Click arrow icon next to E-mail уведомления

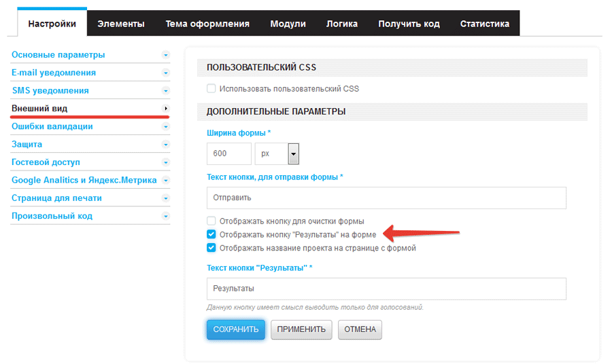165,73
